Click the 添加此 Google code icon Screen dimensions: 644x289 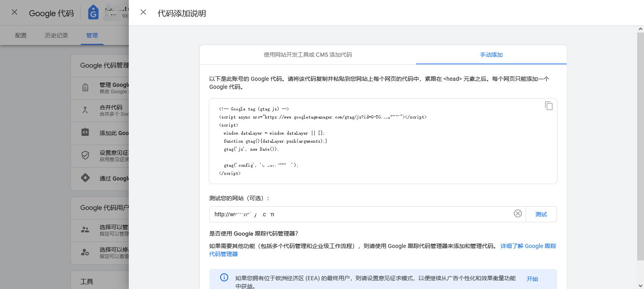[x=85, y=132]
